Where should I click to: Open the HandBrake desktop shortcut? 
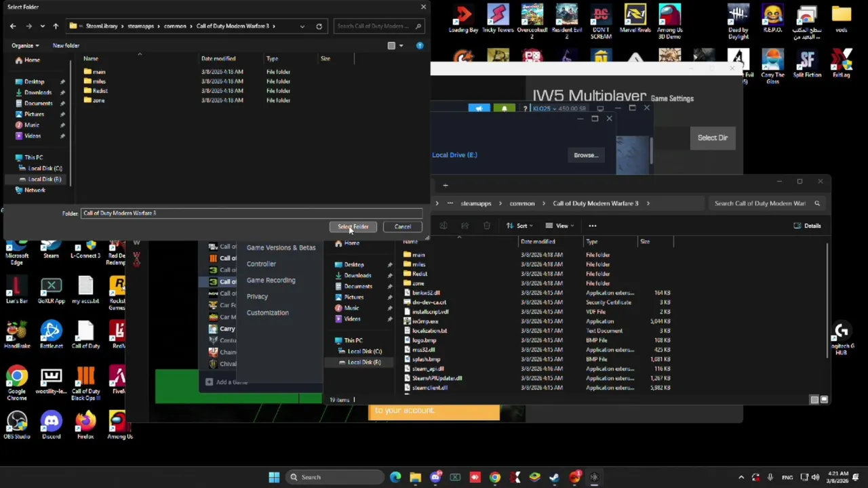pyautogui.click(x=17, y=333)
